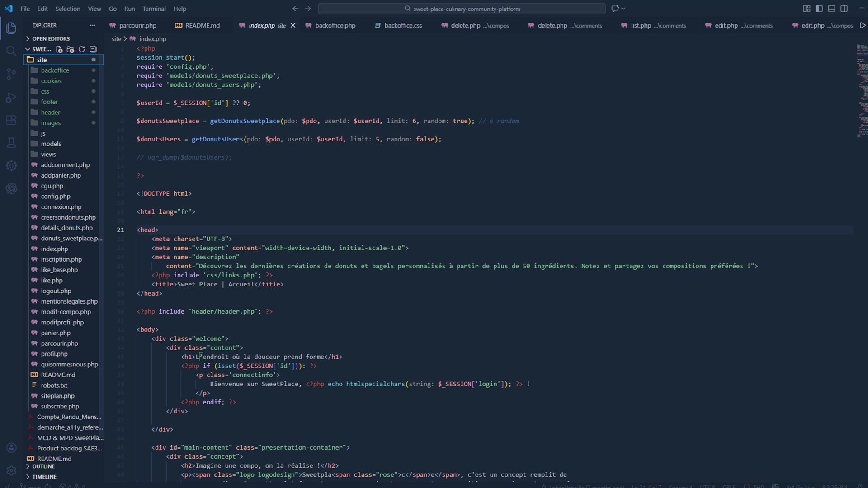
Task: Switch to the backoffice.css tab
Action: pyautogui.click(x=398, y=25)
